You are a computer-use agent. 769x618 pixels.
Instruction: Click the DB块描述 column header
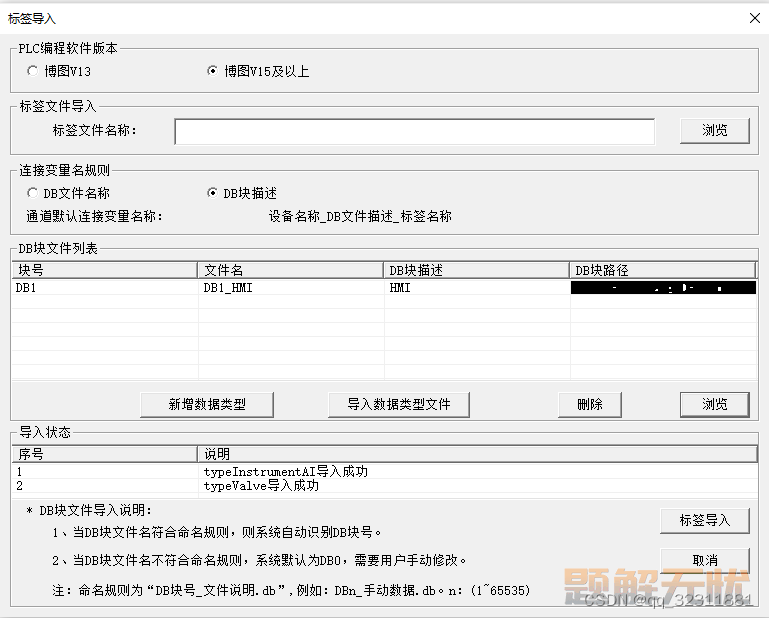pyautogui.click(x=476, y=270)
